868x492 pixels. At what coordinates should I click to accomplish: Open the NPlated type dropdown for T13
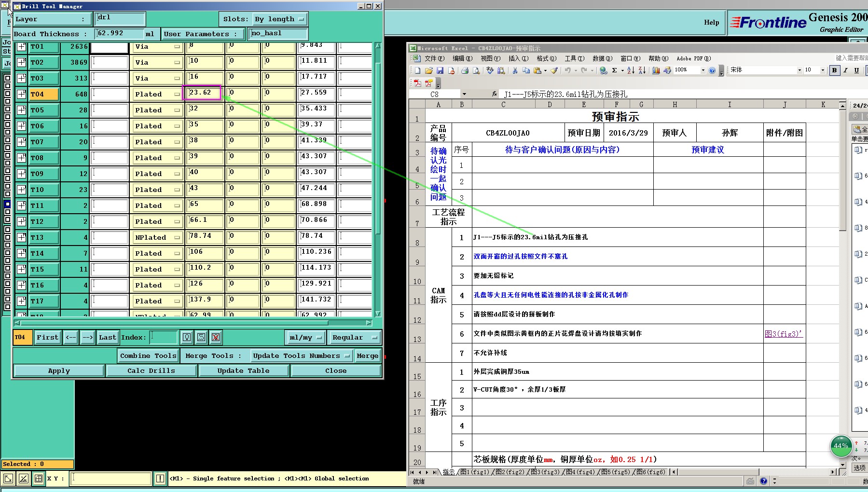[157, 237]
